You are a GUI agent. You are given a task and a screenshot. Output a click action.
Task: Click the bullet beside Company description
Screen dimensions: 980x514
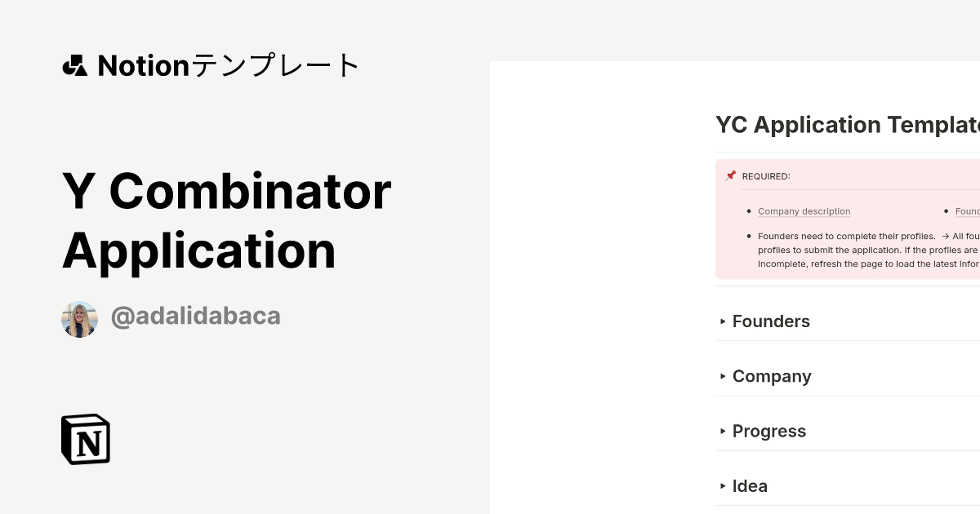[x=748, y=211]
